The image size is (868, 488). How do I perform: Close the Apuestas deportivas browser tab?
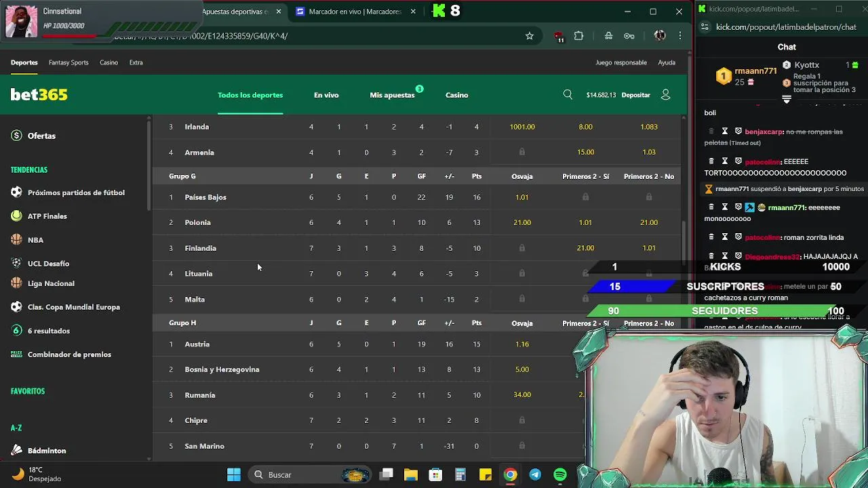click(x=278, y=12)
